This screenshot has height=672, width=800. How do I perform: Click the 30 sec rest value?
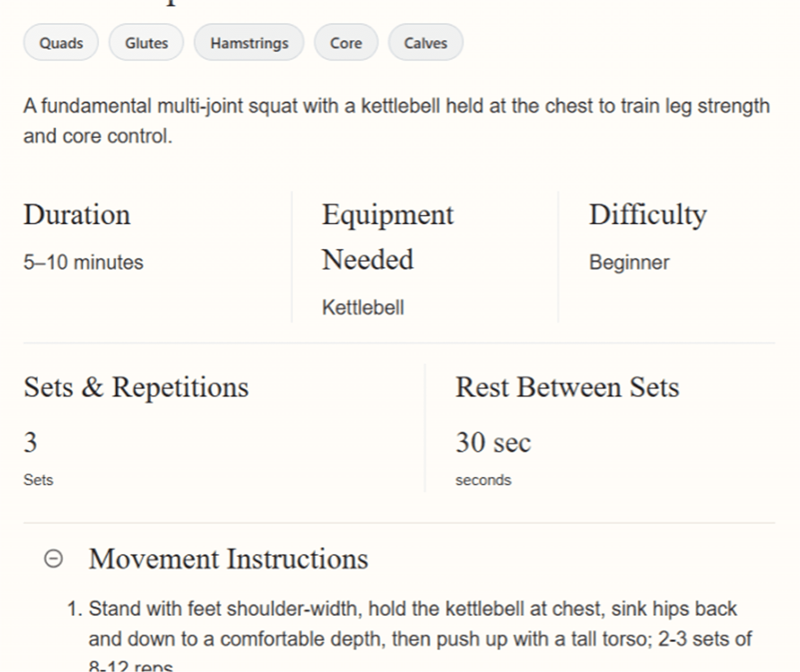pyautogui.click(x=493, y=442)
